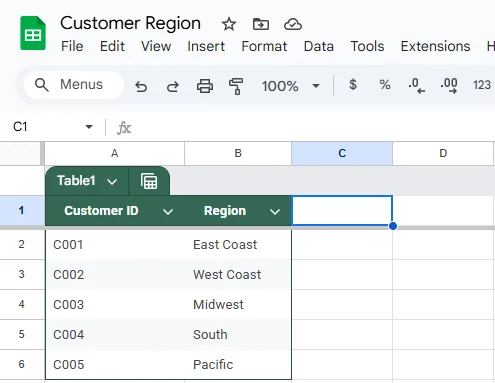The image size is (495, 383).
Task: Open the Edit menu
Action: pyautogui.click(x=112, y=46)
